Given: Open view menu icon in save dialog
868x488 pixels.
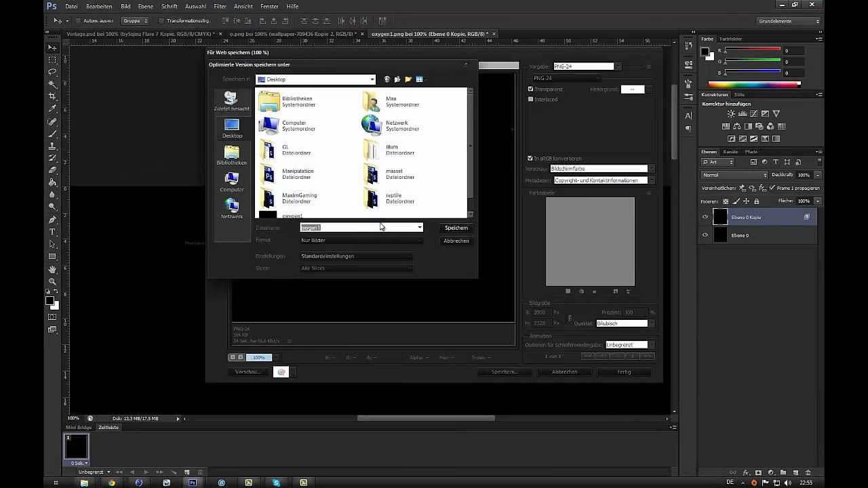Looking at the screenshot, I should 420,79.
